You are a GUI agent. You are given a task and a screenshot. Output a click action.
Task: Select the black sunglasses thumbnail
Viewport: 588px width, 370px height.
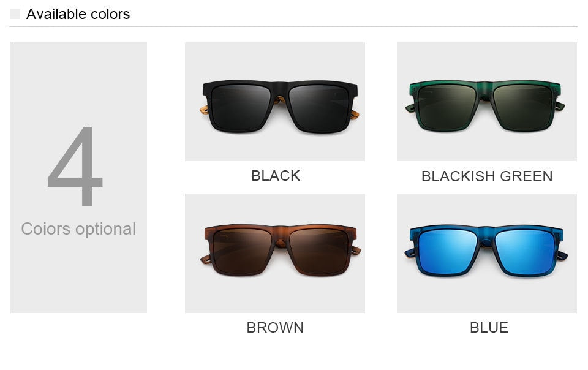tap(275, 102)
